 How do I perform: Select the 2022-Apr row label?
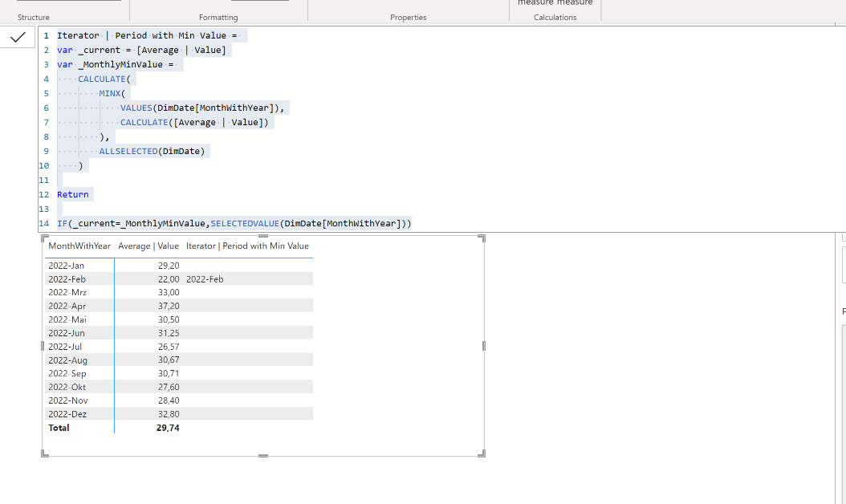point(67,306)
